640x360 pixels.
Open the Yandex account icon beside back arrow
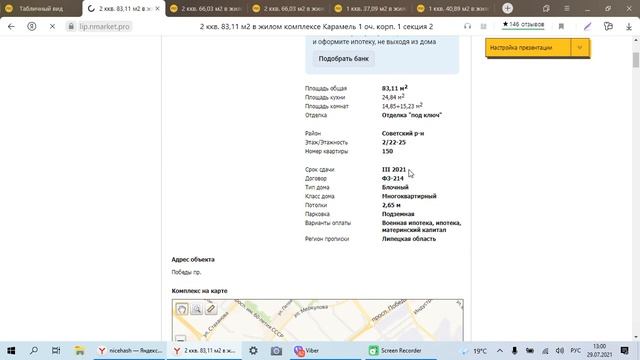[31, 27]
